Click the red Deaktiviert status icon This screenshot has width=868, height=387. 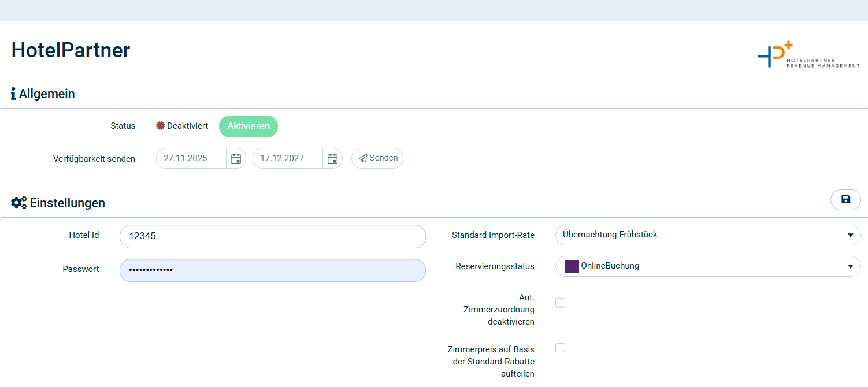(161, 126)
